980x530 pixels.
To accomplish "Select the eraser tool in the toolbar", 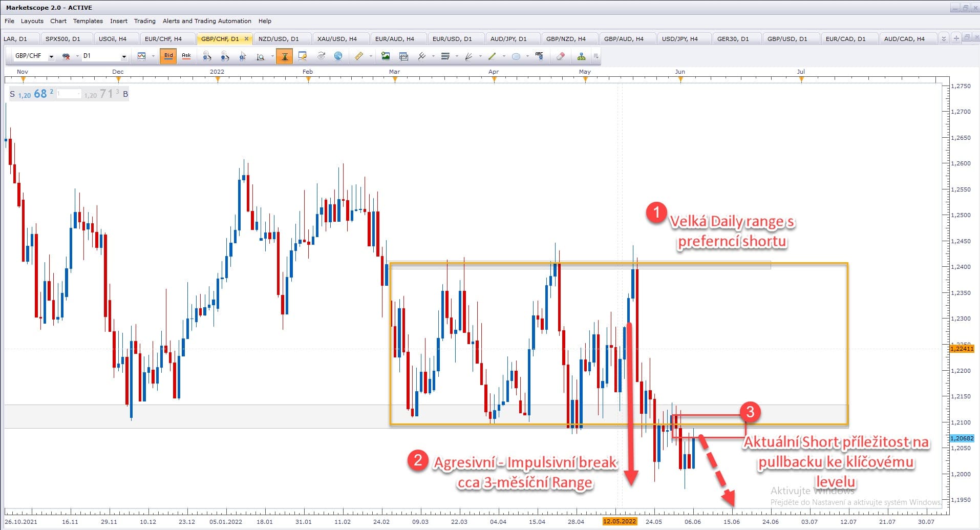I will pyautogui.click(x=561, y=56).
